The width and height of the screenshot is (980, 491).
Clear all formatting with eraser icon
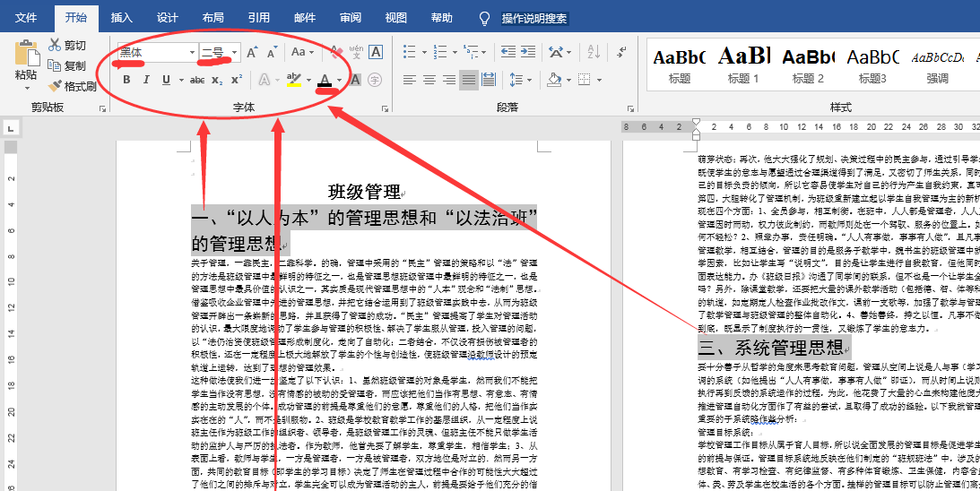click(336, 53)
